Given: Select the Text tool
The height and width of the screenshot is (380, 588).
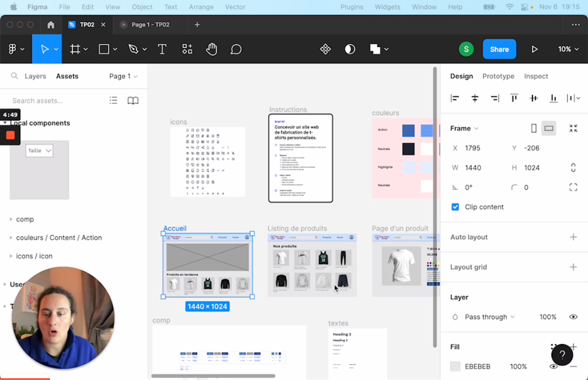Looking at the screenshot, I should pos(162,49).
